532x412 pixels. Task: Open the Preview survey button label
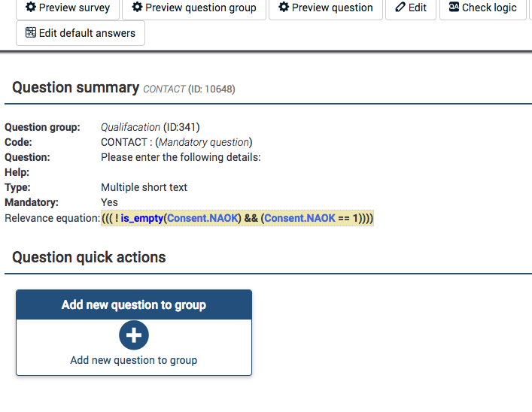74,8
